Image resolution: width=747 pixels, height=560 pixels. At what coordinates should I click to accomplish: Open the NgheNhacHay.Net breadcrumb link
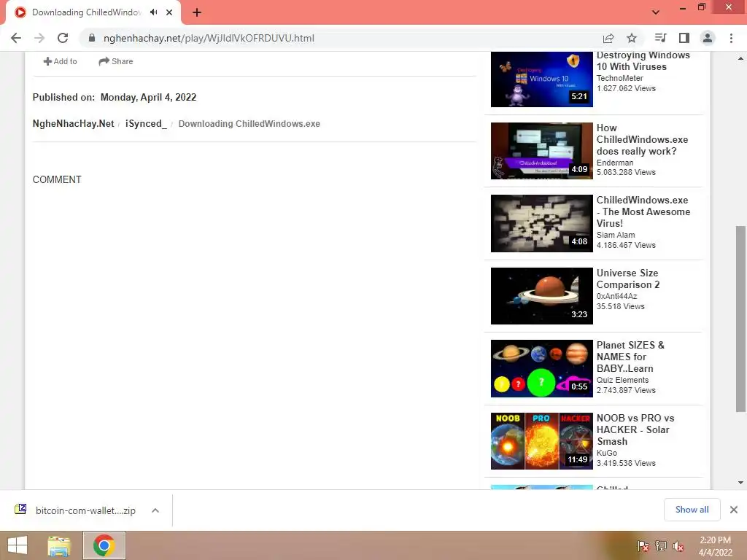(74, 124)
